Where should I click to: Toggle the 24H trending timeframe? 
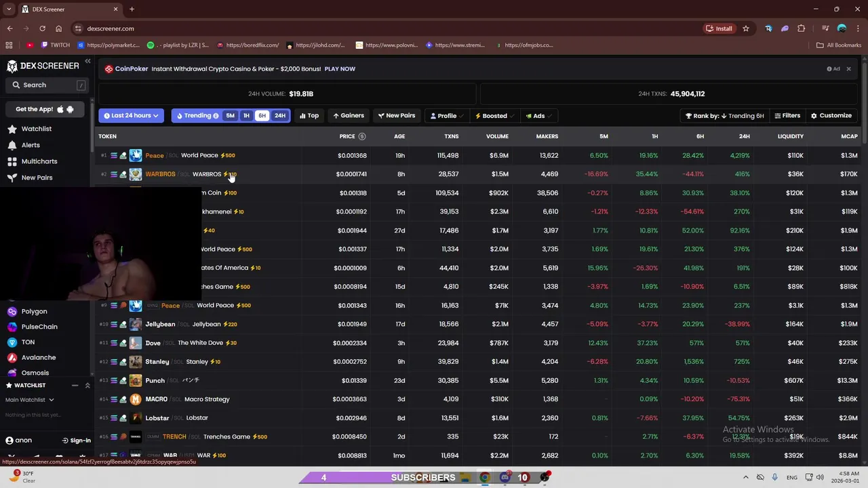[279, 116]
